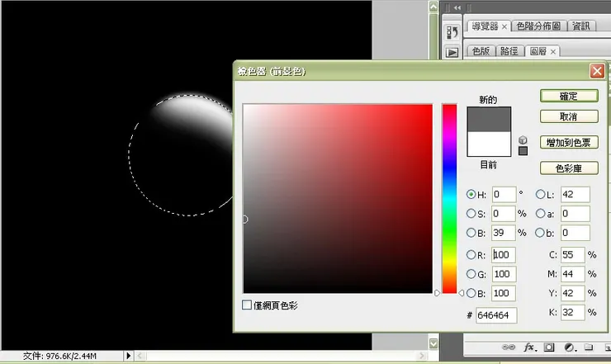Click the hex 646464 input field
Viewport: 611px width, 364px height.
(496, 315)
